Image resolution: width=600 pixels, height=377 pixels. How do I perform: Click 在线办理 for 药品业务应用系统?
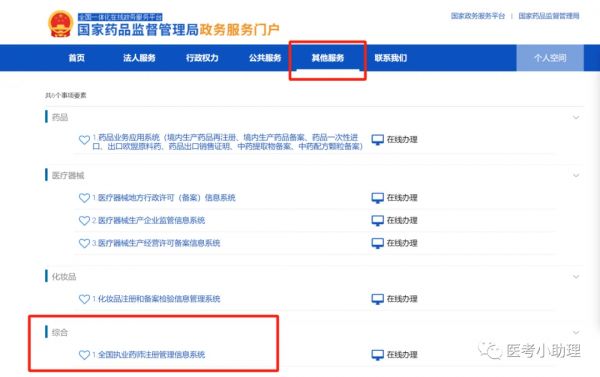402,140
